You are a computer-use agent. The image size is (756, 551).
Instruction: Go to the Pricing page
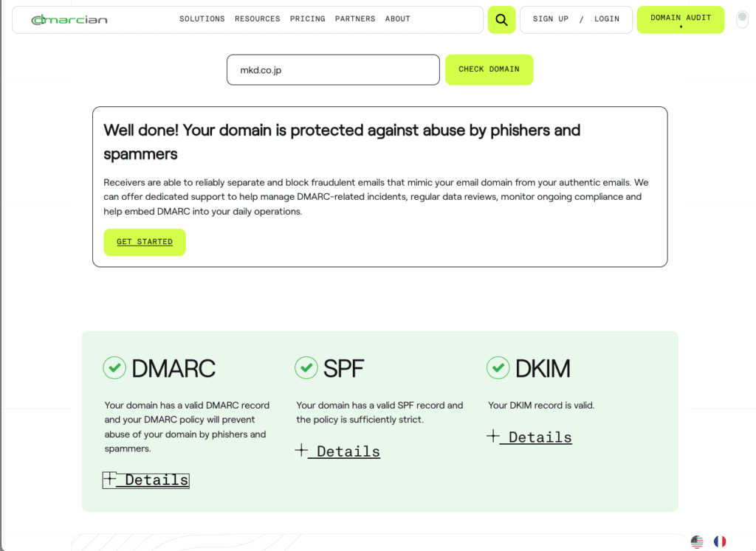[307, 19]
